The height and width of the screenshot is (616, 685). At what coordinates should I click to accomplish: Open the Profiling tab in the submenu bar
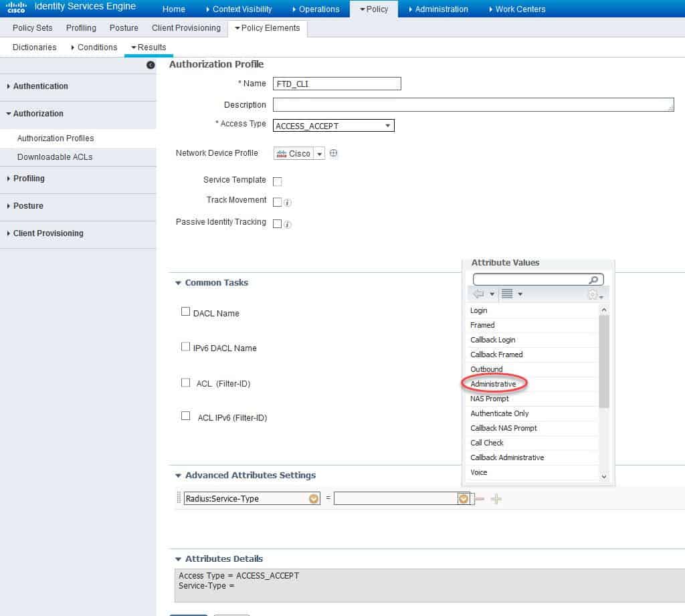pos(81,28)
